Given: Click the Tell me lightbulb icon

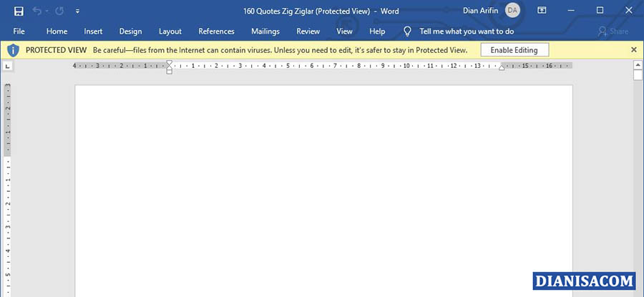Looking at the screenshot, I should (407, 31).
